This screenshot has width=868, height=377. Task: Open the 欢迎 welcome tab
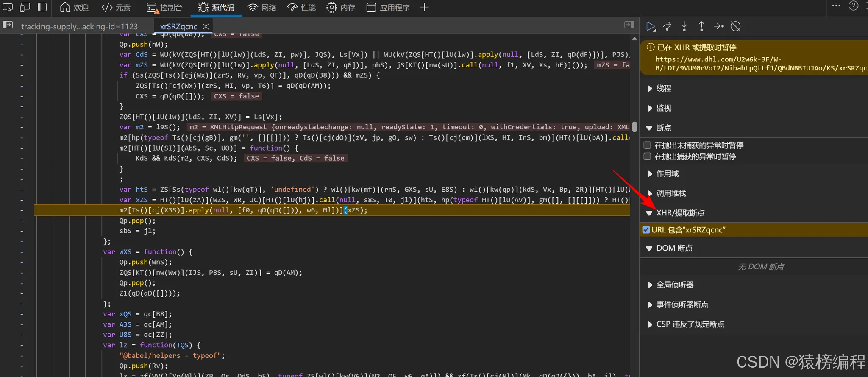point(74,8)
